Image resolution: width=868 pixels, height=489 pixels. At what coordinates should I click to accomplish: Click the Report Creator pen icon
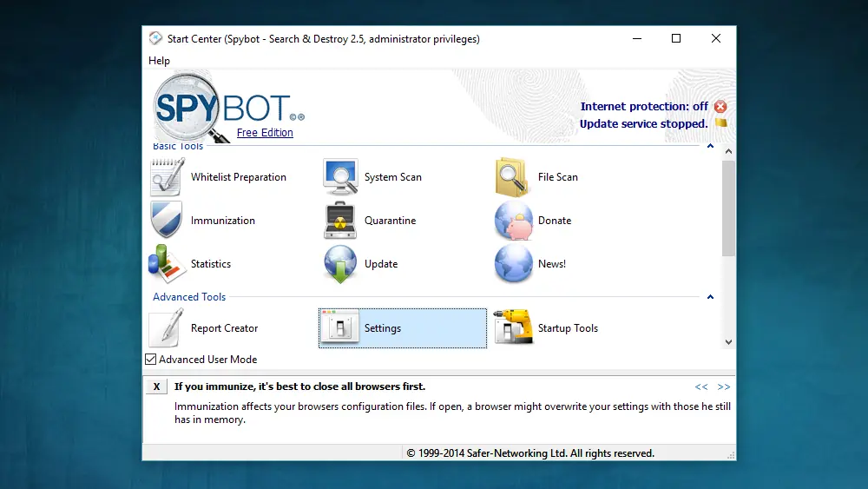(x=166, y=327)
